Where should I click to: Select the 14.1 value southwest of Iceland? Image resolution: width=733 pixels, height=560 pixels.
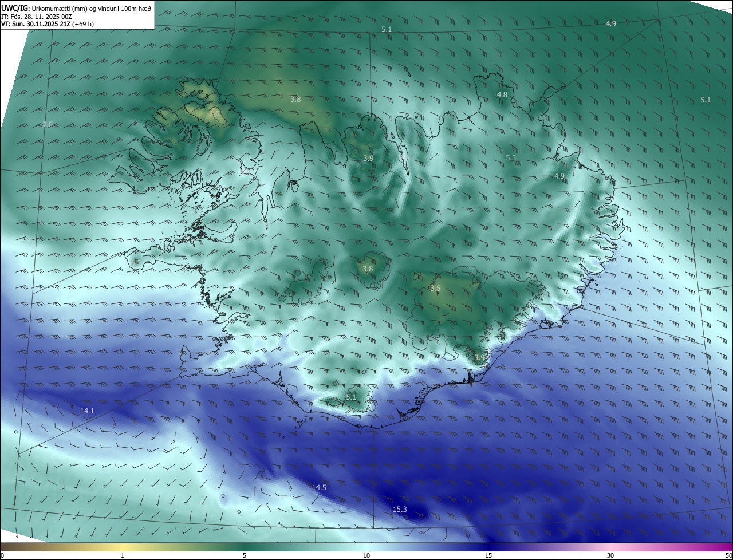(87, 411)
